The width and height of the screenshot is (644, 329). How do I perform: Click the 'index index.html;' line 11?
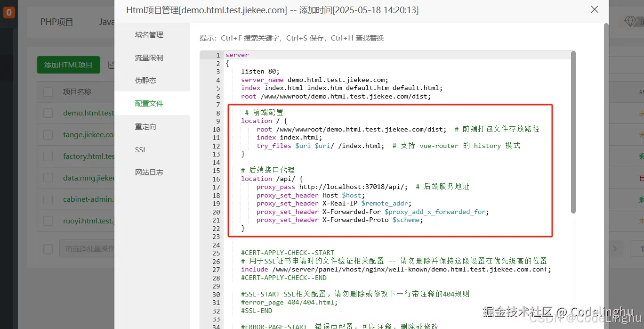290,138
